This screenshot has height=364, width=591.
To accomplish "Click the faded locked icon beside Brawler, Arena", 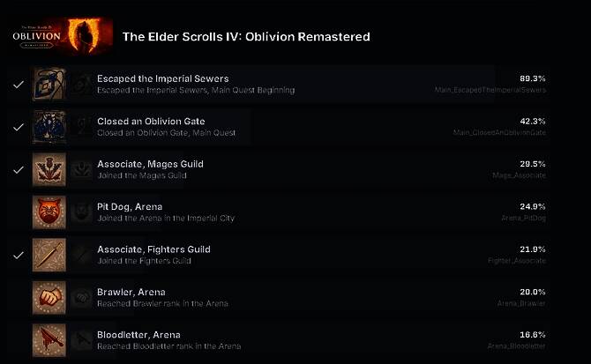I will (x=82, y=298).
